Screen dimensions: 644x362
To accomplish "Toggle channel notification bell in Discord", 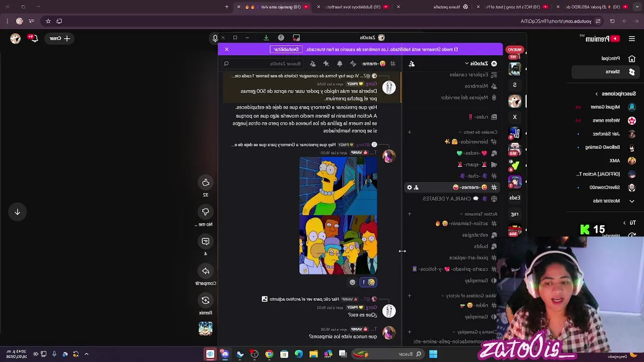I will point(340,64).
